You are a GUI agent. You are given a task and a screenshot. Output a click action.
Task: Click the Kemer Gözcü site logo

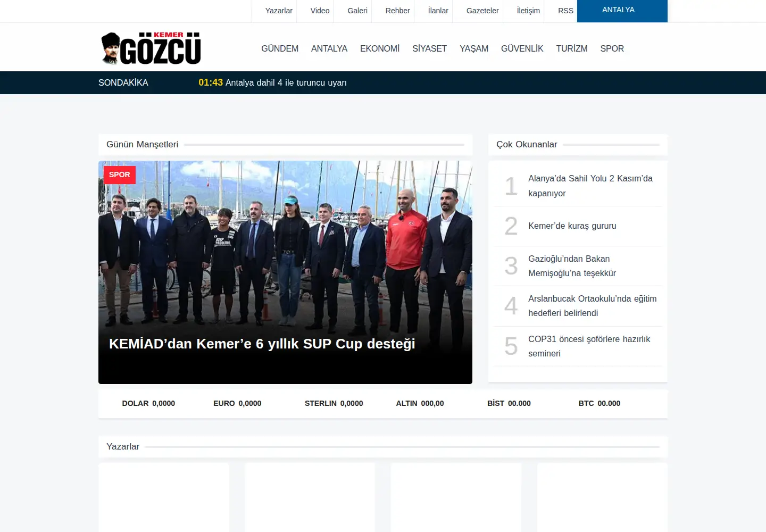point(151,48)
